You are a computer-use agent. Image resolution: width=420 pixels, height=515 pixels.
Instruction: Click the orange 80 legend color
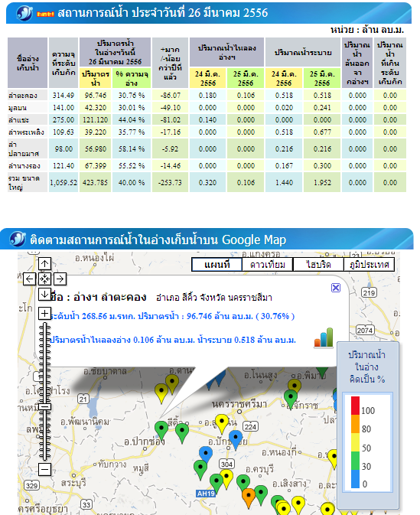click(355, 424)
